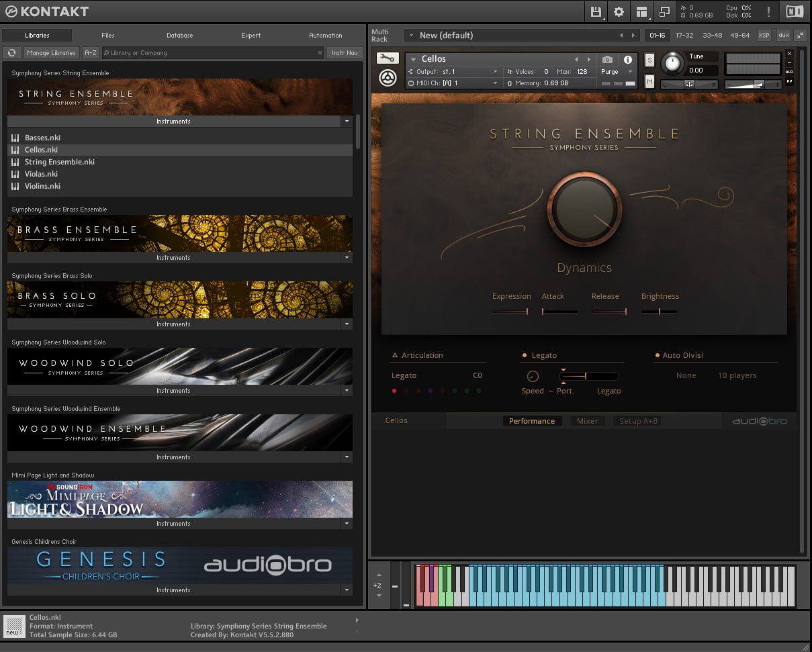
Task: Switch to the Mixer tab
Action: point(588,421)
